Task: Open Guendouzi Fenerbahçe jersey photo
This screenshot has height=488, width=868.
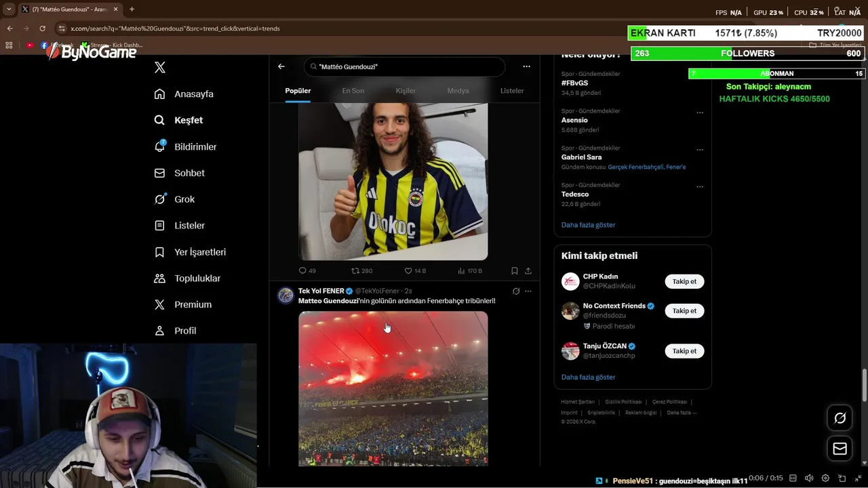Action: [393, 181]
